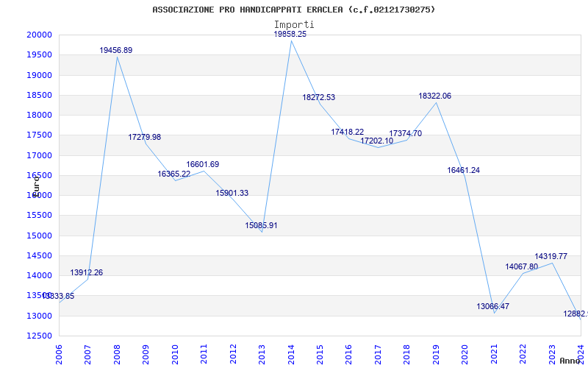This screenshot has height=368, width=588.
Task: Click x-axis year 2023
Action: click(552, 354)
